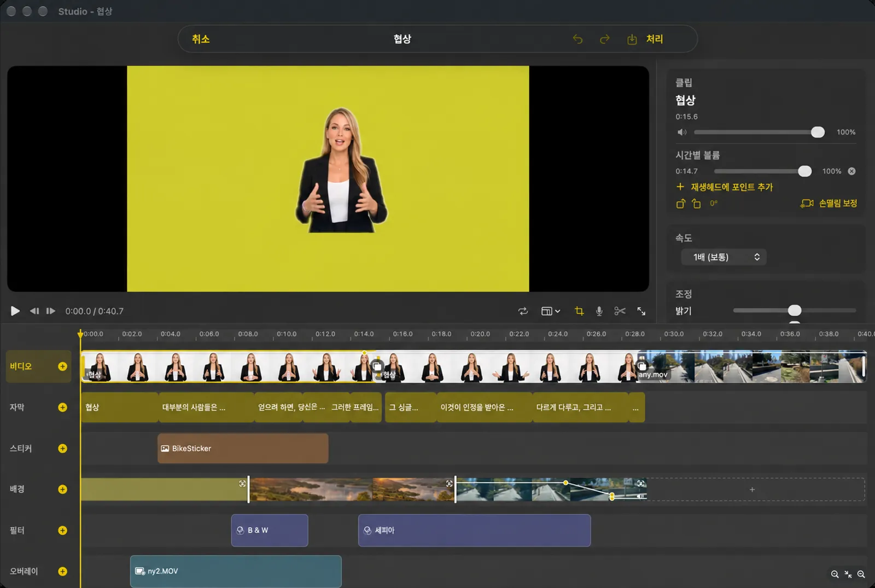This screenshot has height=588, width=875.
Task: Adjust the 밝기 brightness slider
Action: [794, 310]
